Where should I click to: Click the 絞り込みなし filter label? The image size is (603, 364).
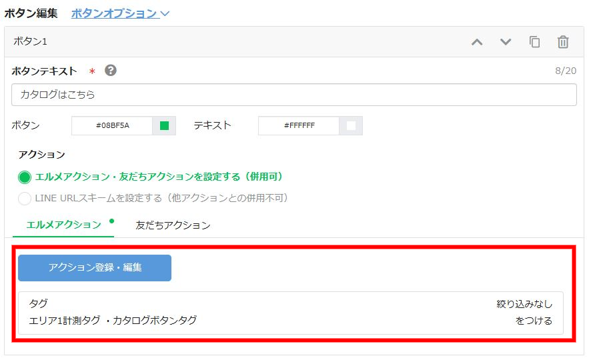pos(524,304)
